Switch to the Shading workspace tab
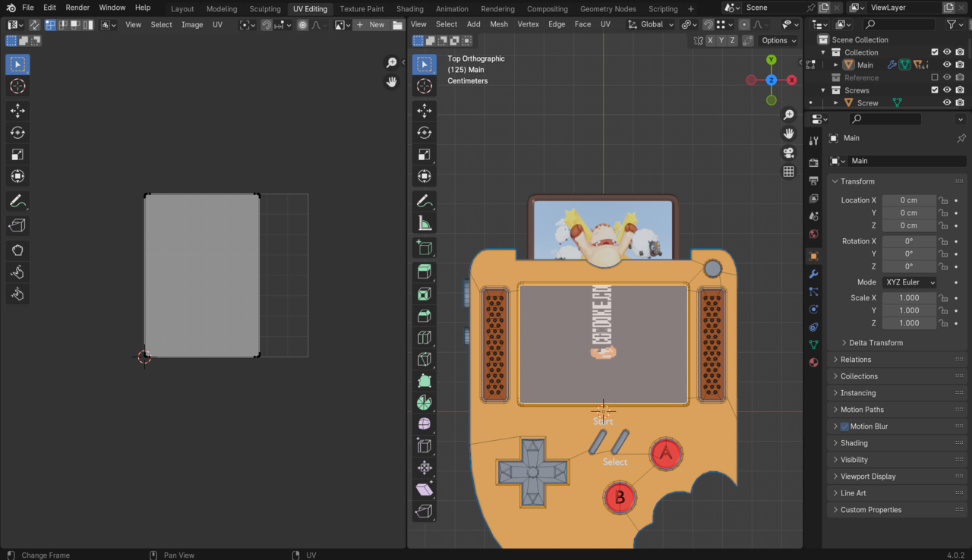Screen dimensions: 972x560 [410, 9]
